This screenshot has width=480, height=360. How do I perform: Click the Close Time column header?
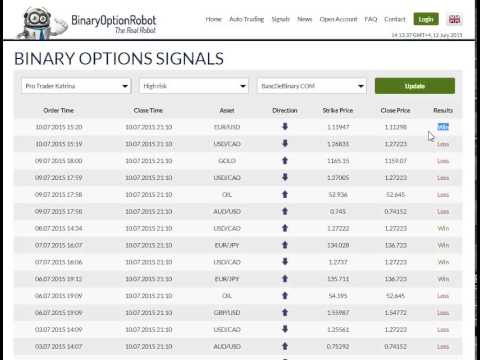coord(148,110)
